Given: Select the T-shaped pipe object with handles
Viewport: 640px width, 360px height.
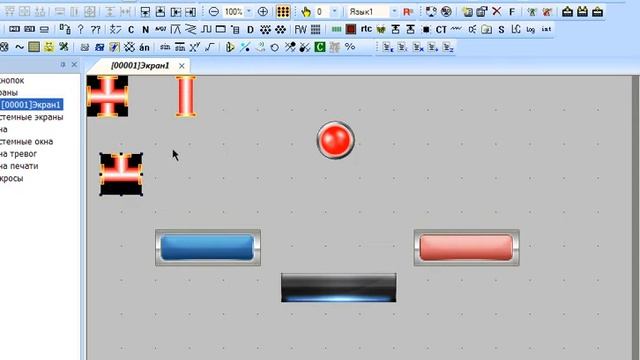Looking at the screenshot, I should coord(121,174).
